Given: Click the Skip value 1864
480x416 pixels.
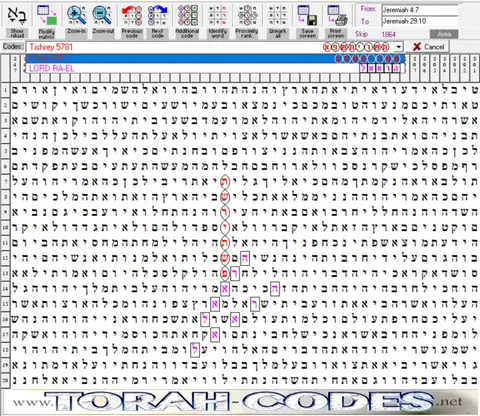Looking at the screenshot, I should 389,34.
